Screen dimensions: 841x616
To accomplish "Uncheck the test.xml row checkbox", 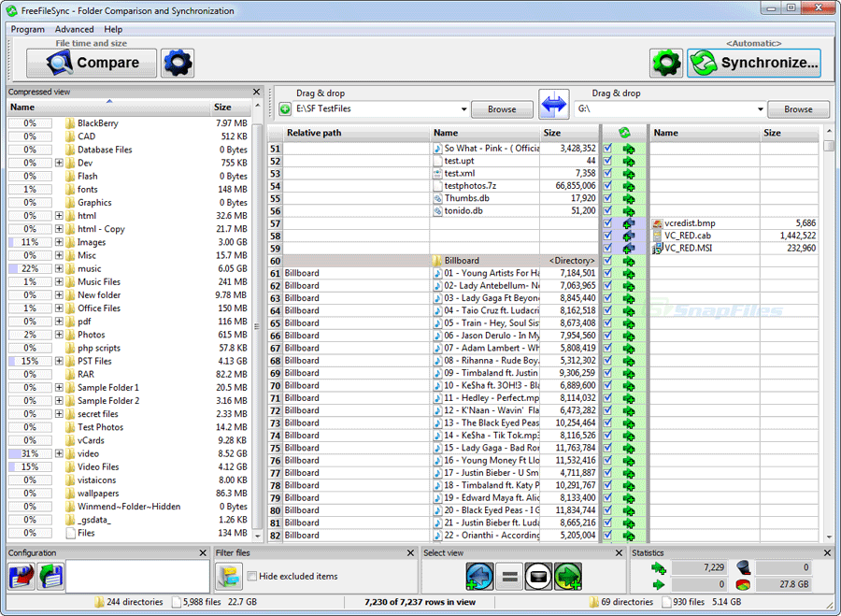I will [607, 173].
